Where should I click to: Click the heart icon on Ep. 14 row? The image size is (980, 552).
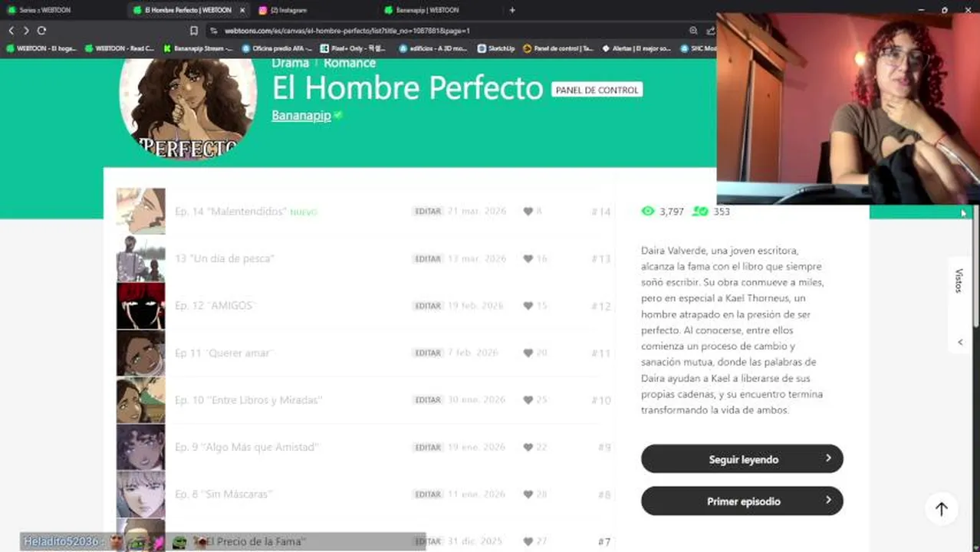528,212
